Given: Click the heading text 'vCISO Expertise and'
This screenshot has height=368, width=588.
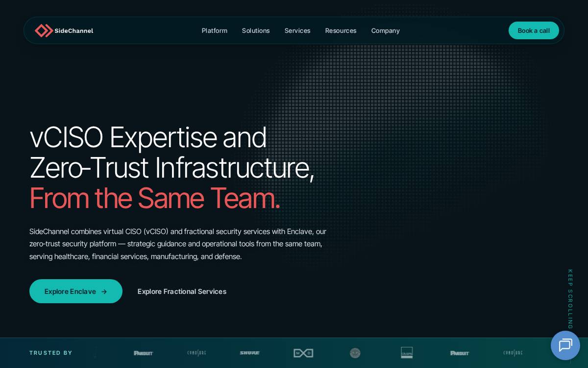Looking at the screenshot, I should point(148,137).
